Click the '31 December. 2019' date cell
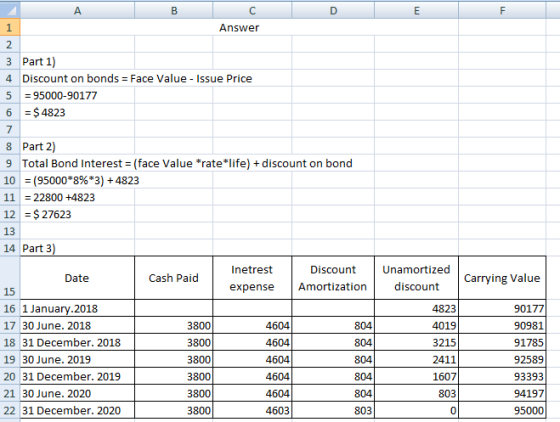The height and width of the screenshot is (422, 560). tap(77, 376)
